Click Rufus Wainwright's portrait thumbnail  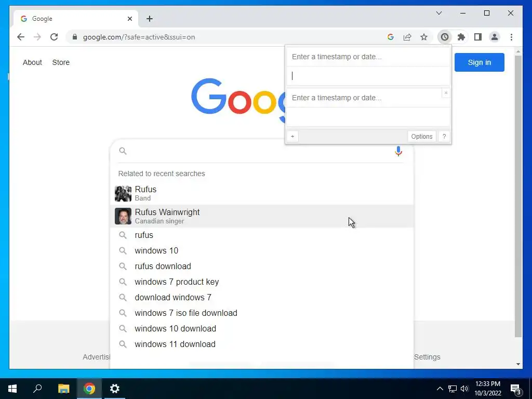click(x=123, y=216)
